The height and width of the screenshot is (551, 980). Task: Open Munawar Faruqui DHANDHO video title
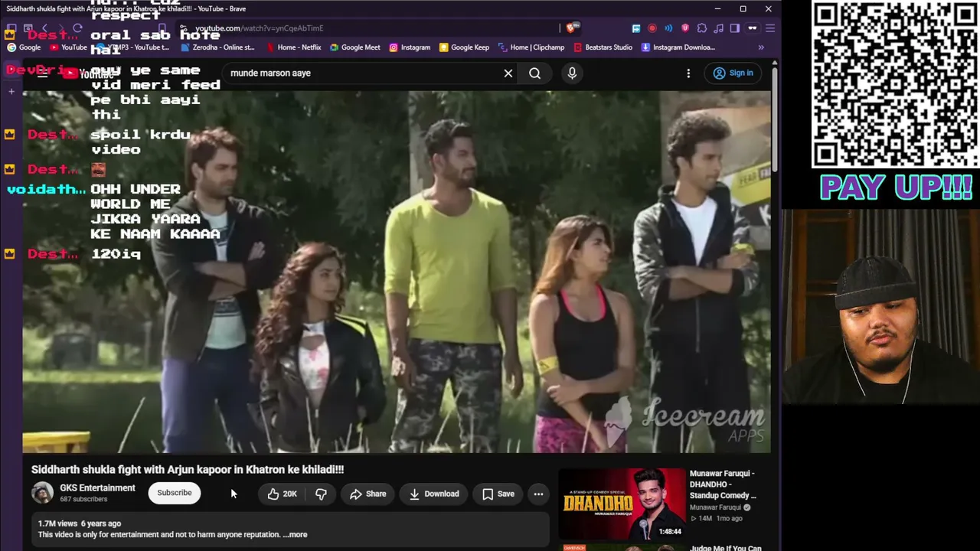click(x=724, y=484)
